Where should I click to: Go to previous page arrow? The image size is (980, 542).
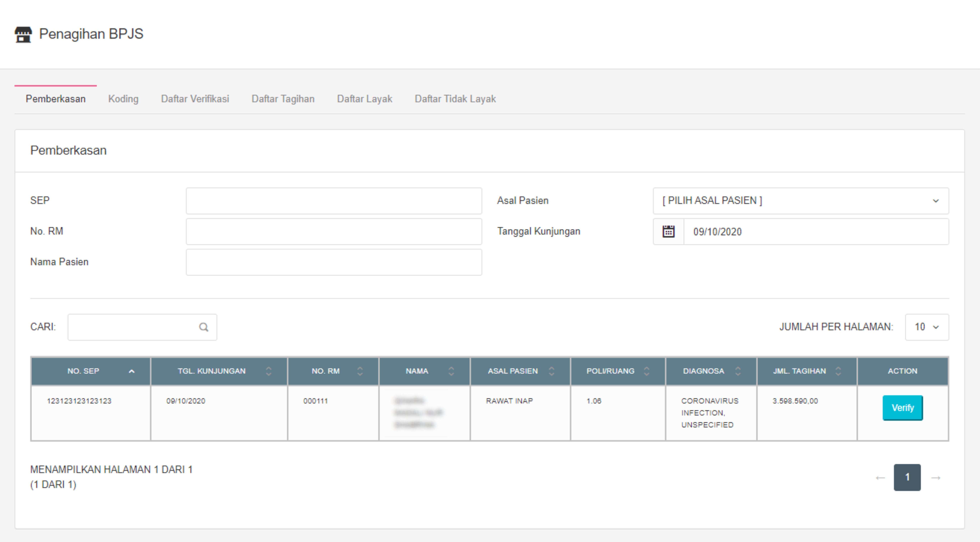coord(880,478)
